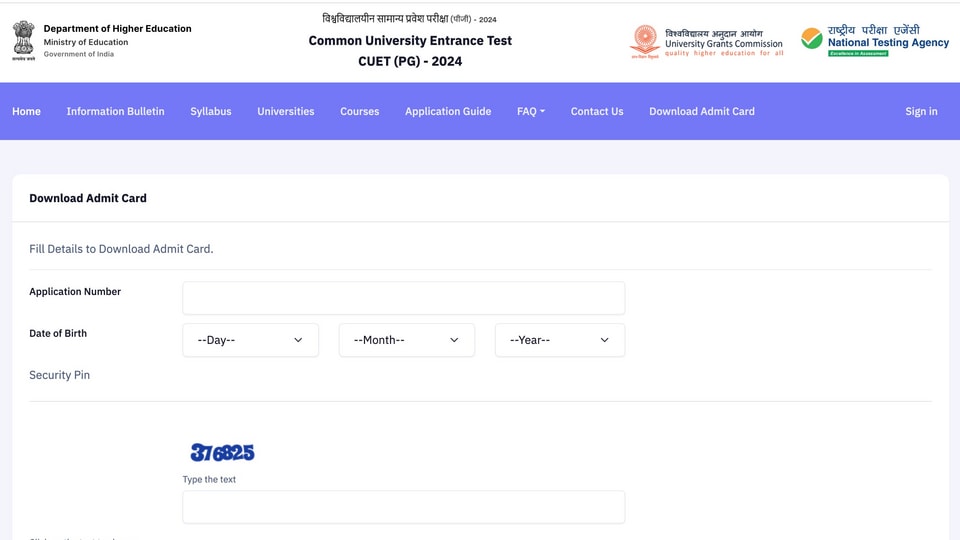Click the University Grants Commission text
960x540 pixels.
click(x=724, y=44)
